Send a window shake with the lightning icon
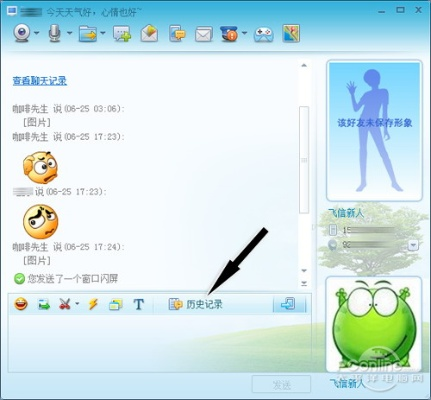Viewport: 431px width, 400px height. point(93,304)
